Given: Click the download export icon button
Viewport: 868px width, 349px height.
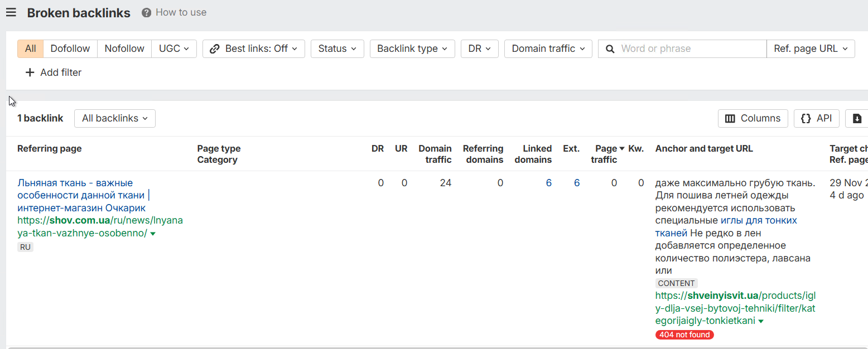Looking at the screenshot, I should (x=857, y=118).
